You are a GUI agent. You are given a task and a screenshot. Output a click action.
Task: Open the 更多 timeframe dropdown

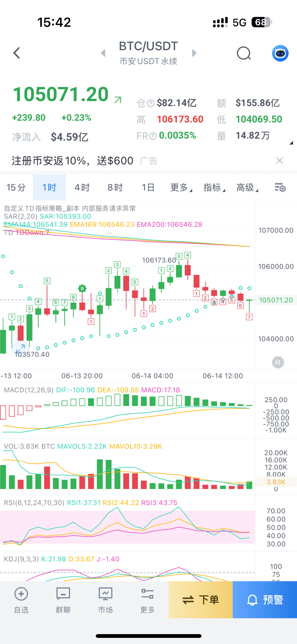click(x=181, y=187)
